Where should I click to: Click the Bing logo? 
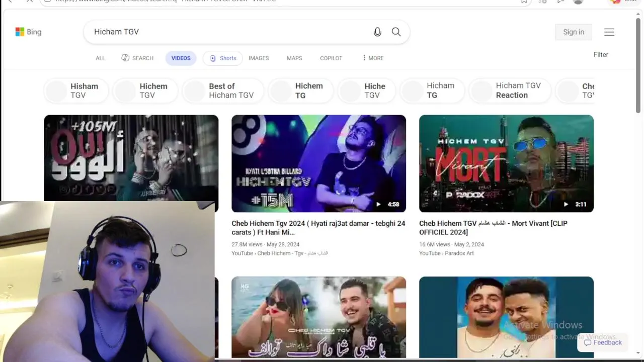click(28, 32)
